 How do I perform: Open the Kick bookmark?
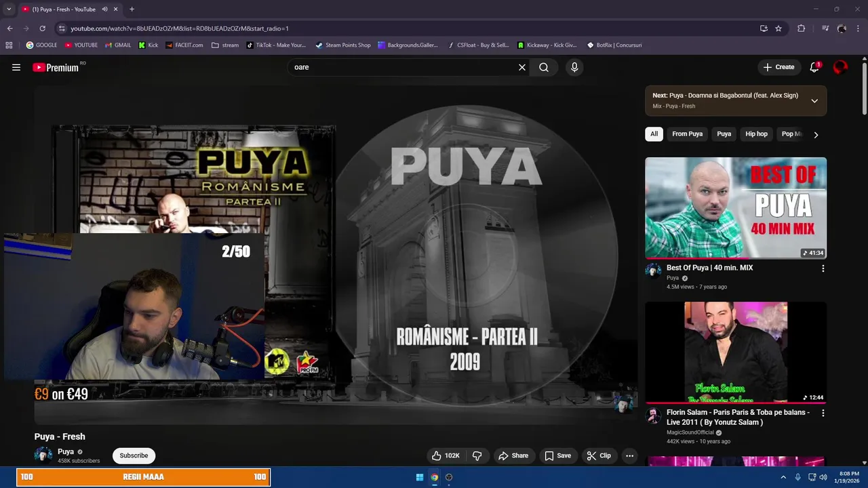pyautogui.click(x=149, y=45)
